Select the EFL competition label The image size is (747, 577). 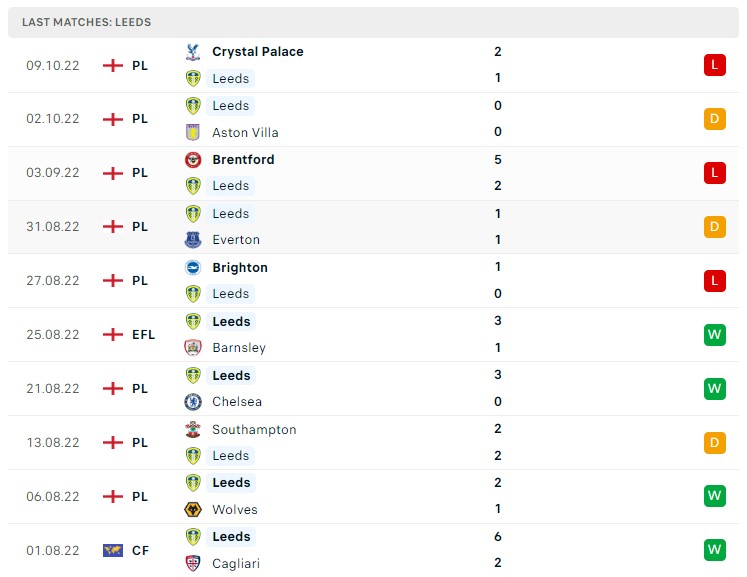[144, 335]
